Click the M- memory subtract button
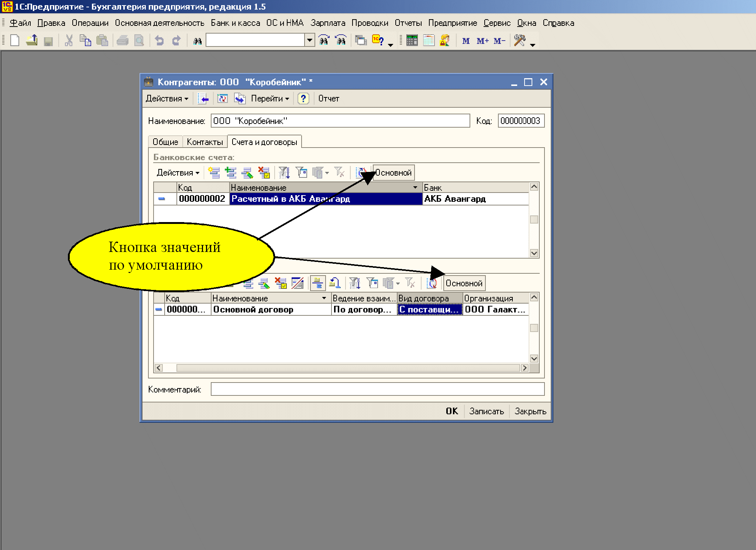Viewport: 756px width, 550px height. coord(499,41)
